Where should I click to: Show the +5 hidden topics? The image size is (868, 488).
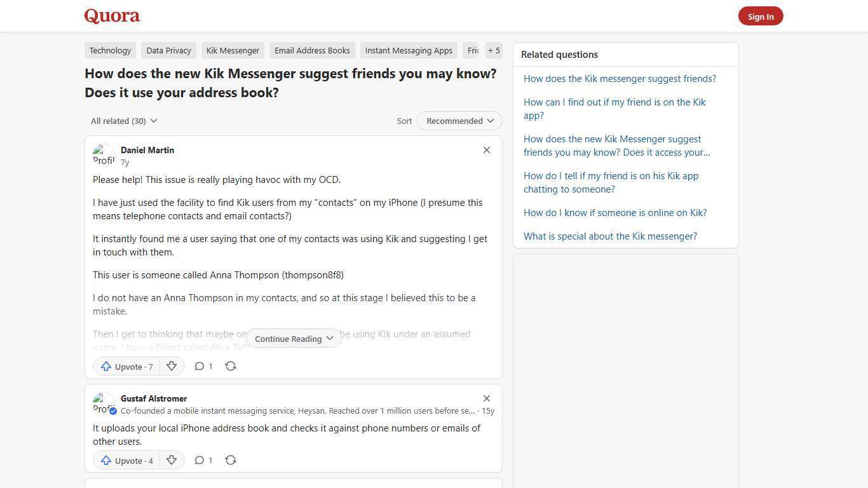[x=494, y=50]
